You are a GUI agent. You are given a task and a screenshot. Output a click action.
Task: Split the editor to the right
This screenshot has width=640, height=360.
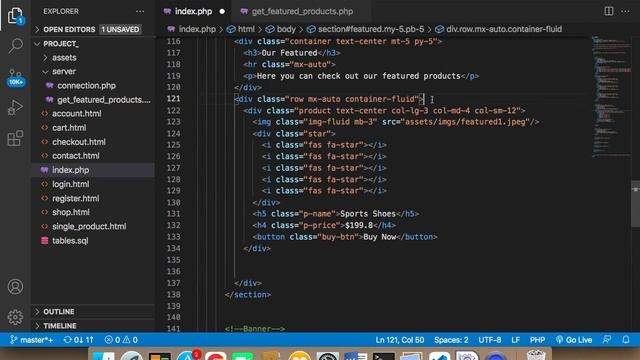(x=609, y=11)
